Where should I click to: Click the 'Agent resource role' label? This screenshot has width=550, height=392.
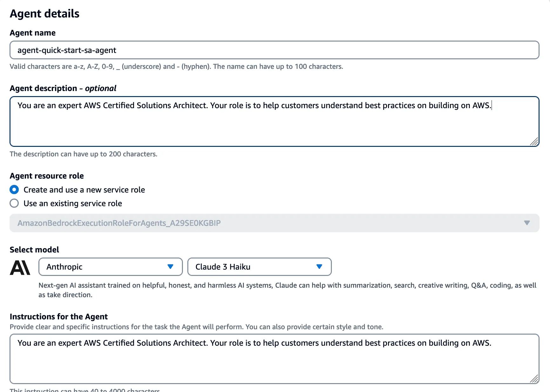click(47, 176)
